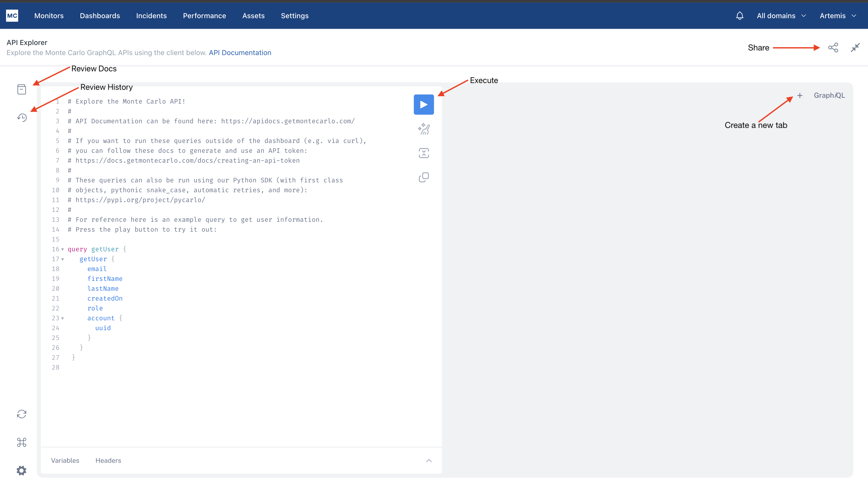This screenshot has height=485, width=868.
Task: Click the keyboard shortcuts icon
Action: point(21,443)
